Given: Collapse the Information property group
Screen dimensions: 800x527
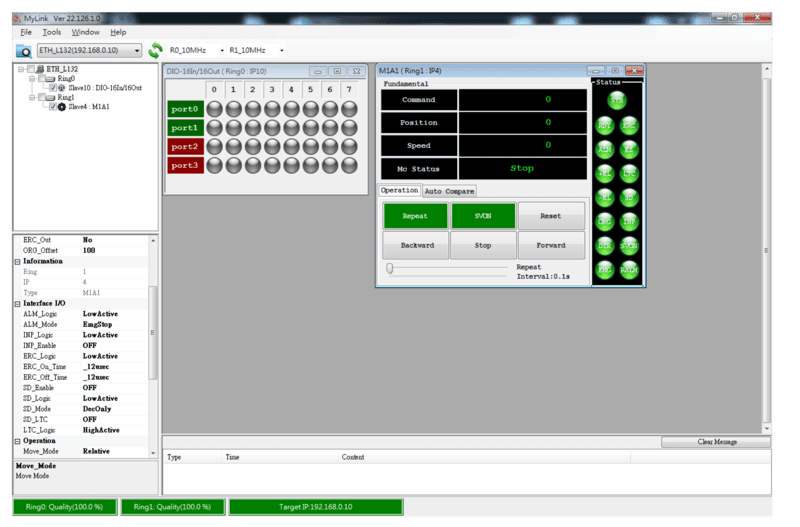Looking at the screenshot, I should [17, 261].
